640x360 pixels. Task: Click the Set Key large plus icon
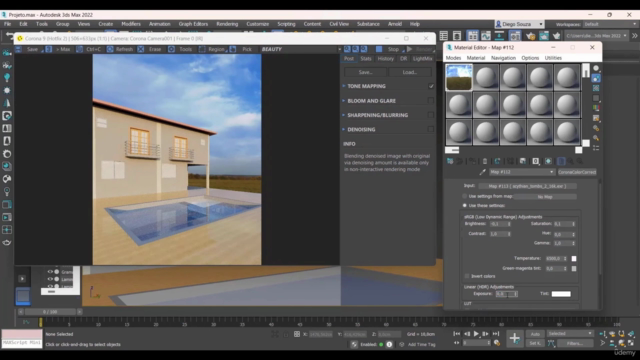(x=514, y=338)
